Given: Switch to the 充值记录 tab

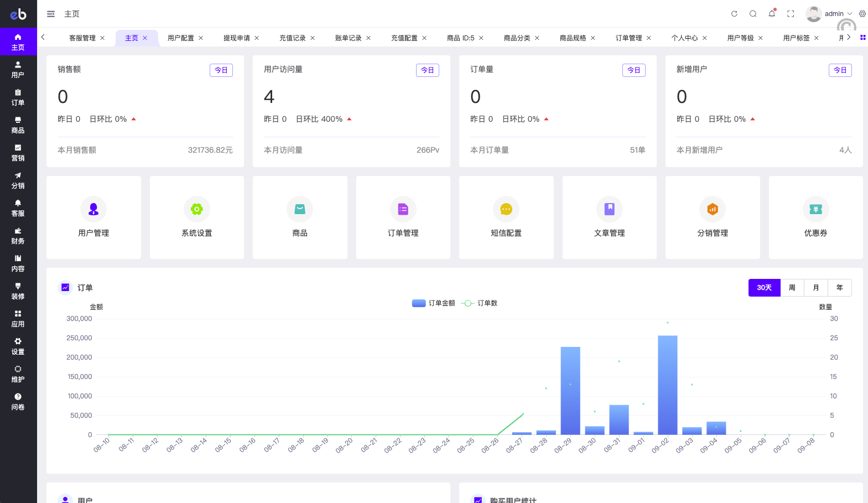Looking at the screenshot, I should (292, 38).
